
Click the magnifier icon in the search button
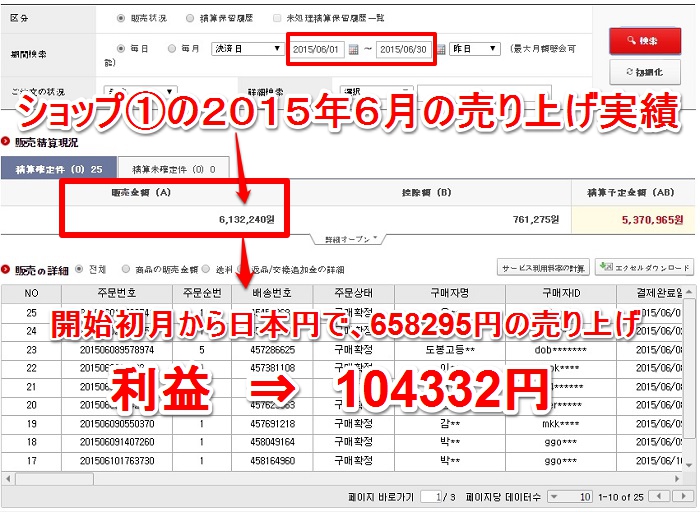coord(631,40)
